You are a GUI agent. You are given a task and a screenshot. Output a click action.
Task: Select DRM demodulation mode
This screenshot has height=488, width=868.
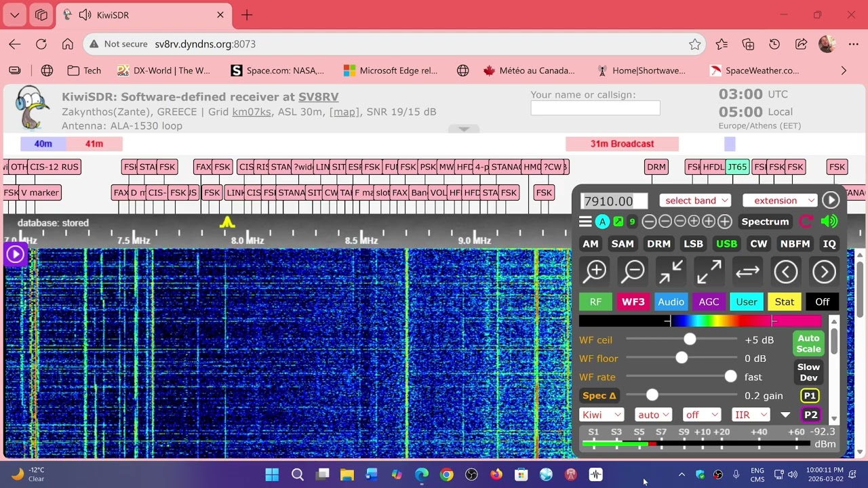(658, 244)
